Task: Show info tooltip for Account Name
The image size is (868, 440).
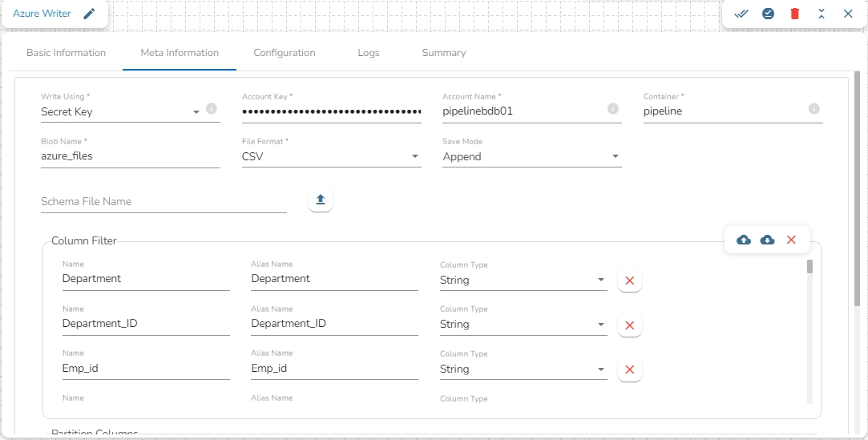Action: point(612,108)
